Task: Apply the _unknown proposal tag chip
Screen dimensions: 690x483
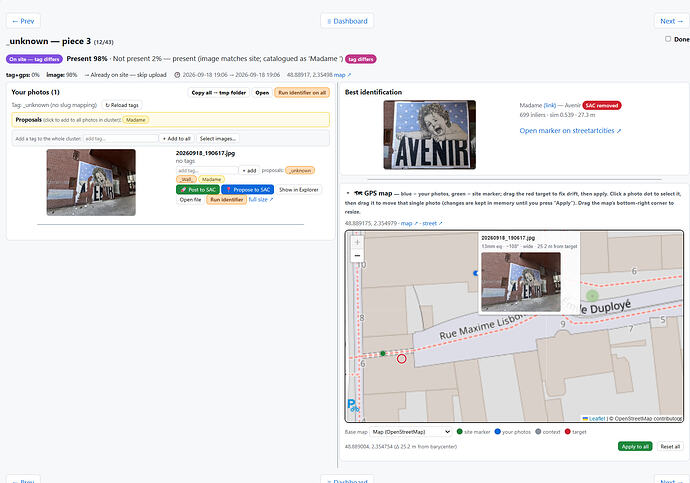Action: point(300,171)
